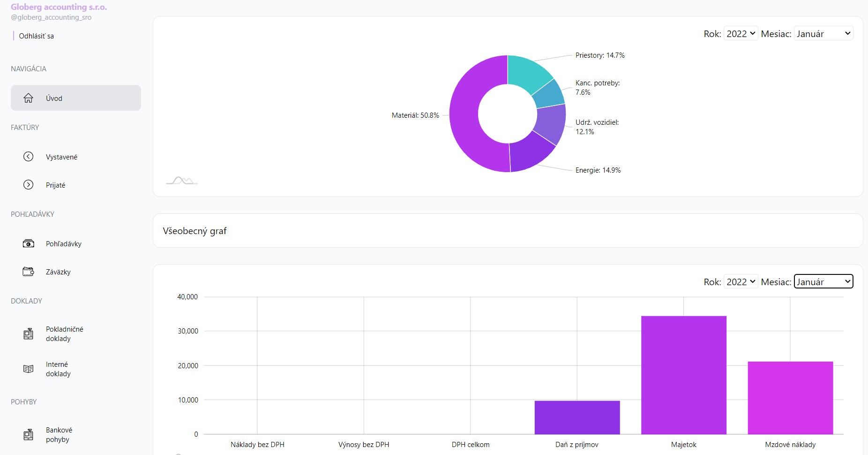Click the Prijaté right-arrow circle icon
Viewport: 868px width, 455px height.
click(29, 185)
